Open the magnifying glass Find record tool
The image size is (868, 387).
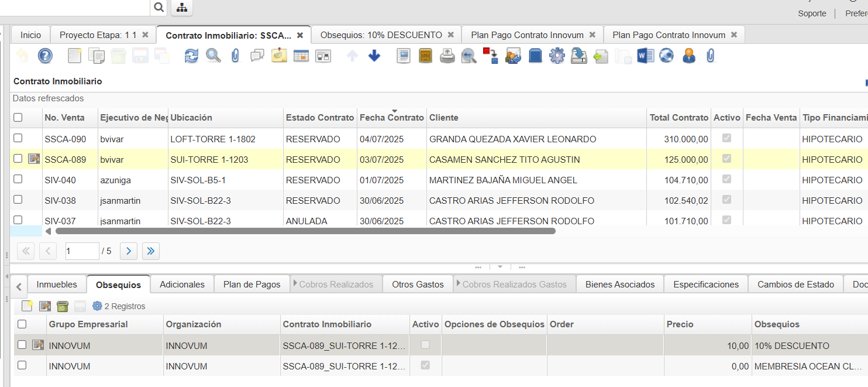pos(213,56)
